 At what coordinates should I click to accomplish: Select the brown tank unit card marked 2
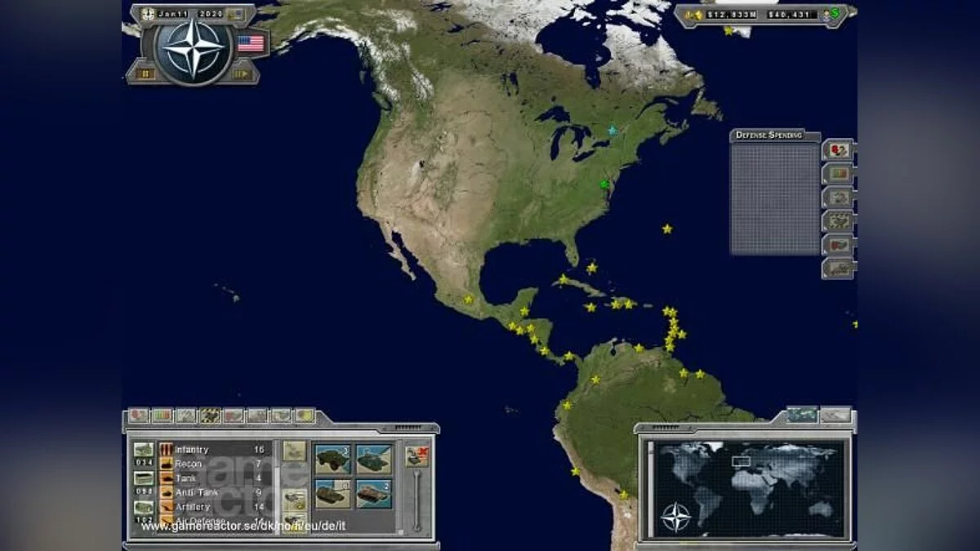tap(374, 494)
